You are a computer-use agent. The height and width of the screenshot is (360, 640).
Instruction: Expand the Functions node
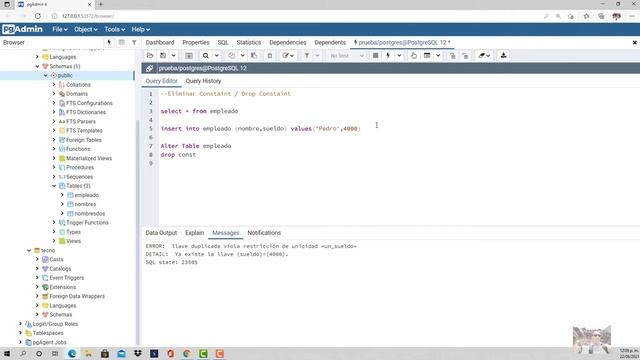54,149
